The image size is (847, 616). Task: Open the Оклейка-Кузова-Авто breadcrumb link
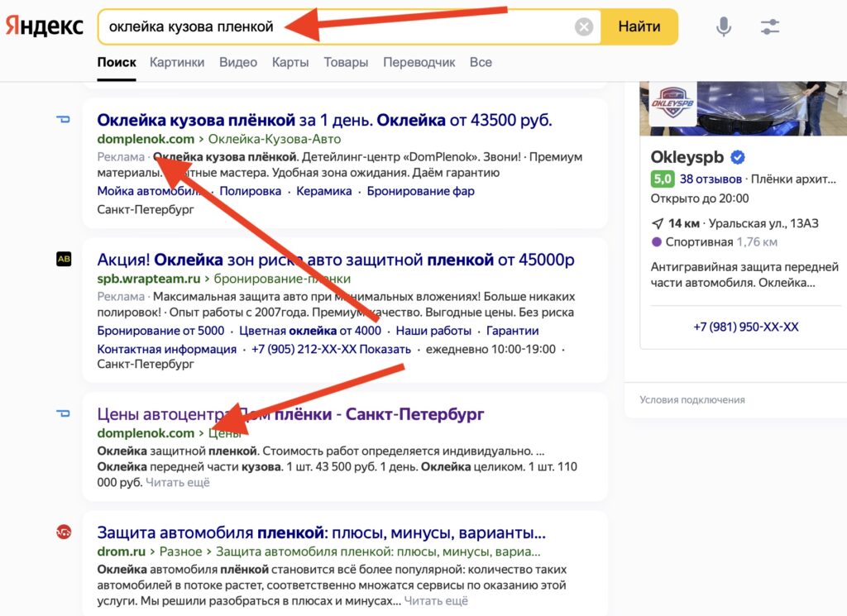click(275, 139)
